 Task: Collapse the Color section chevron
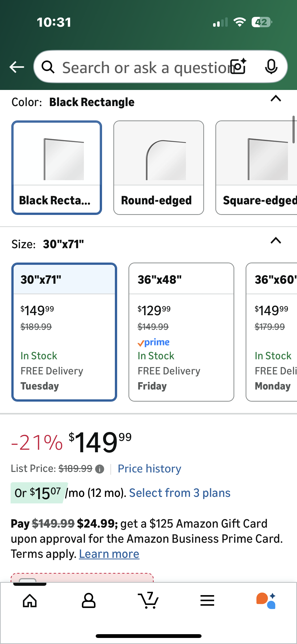pyautogui.click(x=276, y=99)
